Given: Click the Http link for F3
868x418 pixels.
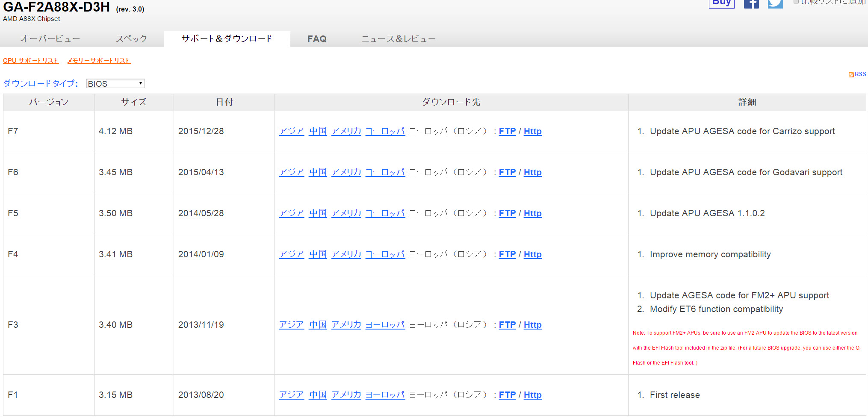Looking at the screenshot, I should click(x=533, y=325).
